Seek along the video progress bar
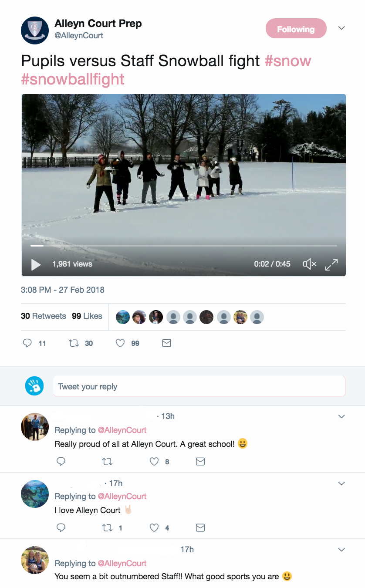 click(183, 246)
